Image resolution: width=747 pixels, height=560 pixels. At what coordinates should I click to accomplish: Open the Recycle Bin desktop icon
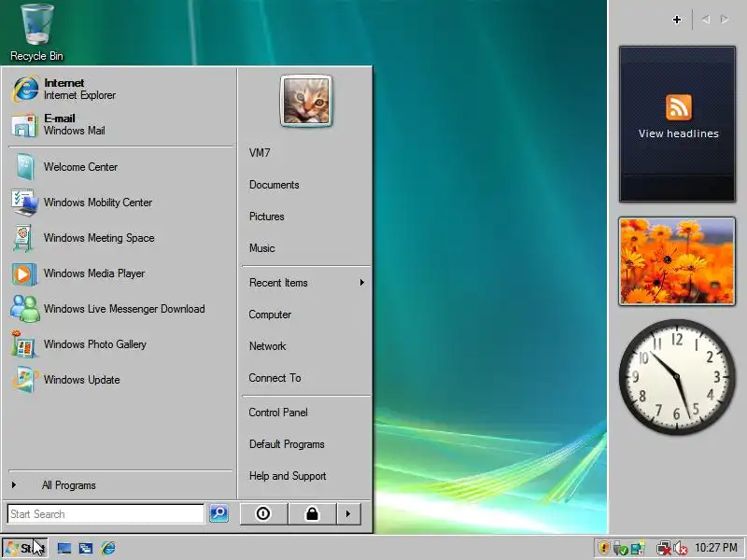pyautogui.click(x=36, y=33)
